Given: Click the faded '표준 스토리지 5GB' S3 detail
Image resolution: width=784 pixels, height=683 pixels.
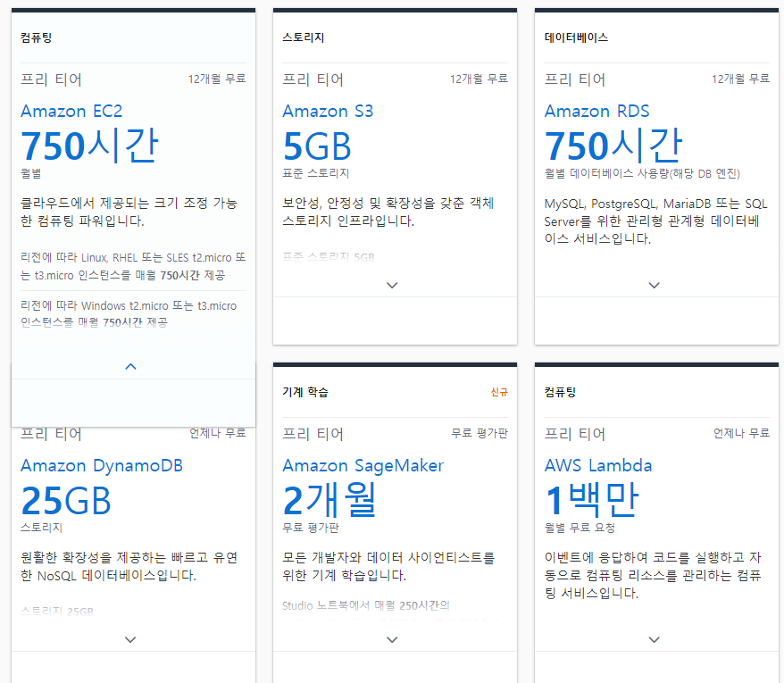Looking at the screenshot, I should (x=329, y=257).
